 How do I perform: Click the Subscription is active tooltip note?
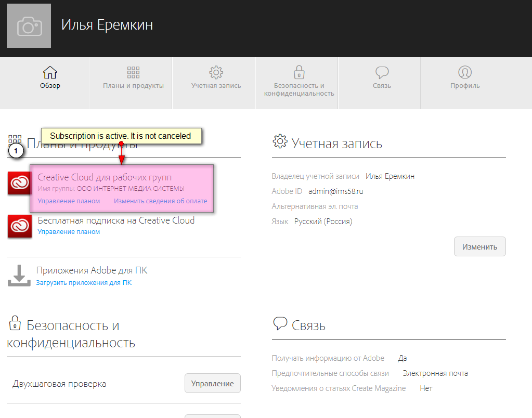pos(121,136)
